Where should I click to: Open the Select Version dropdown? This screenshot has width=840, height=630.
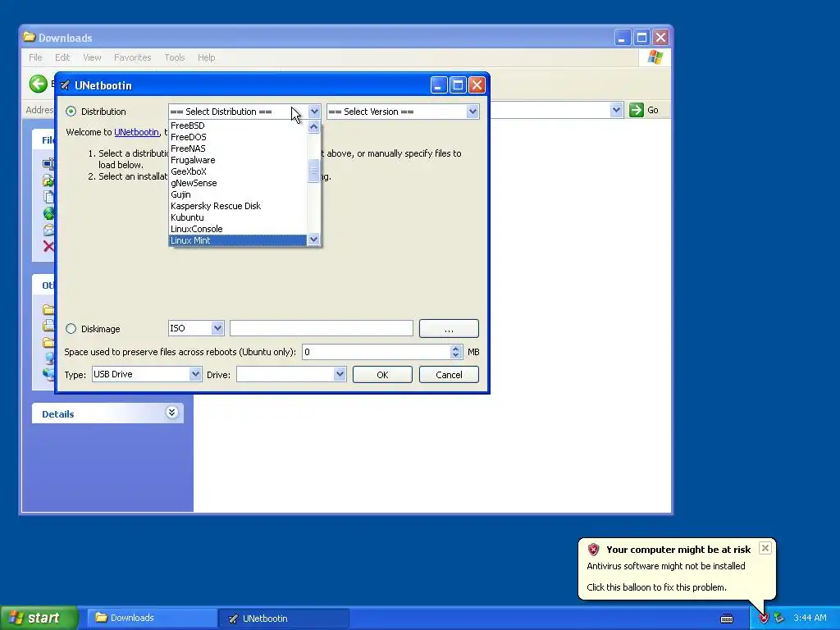point(402,112)
